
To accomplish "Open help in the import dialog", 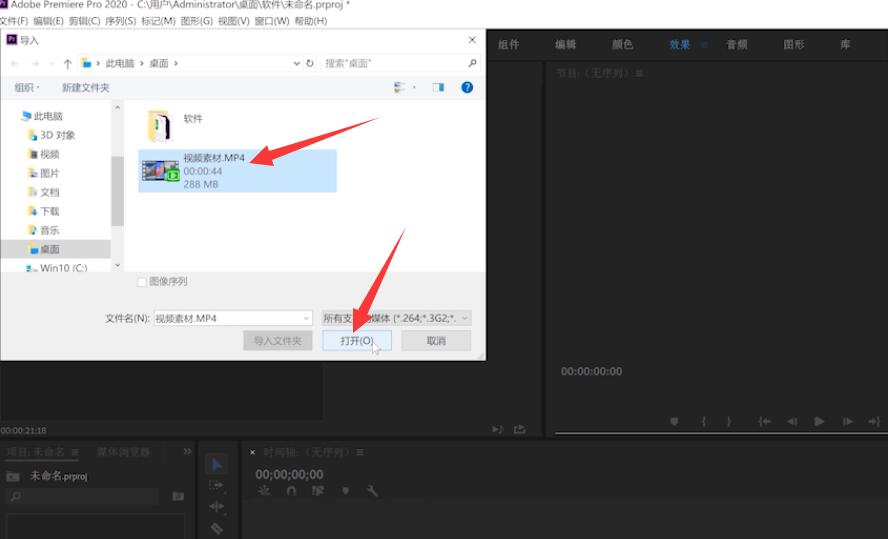I will click(x=467, y=87).
